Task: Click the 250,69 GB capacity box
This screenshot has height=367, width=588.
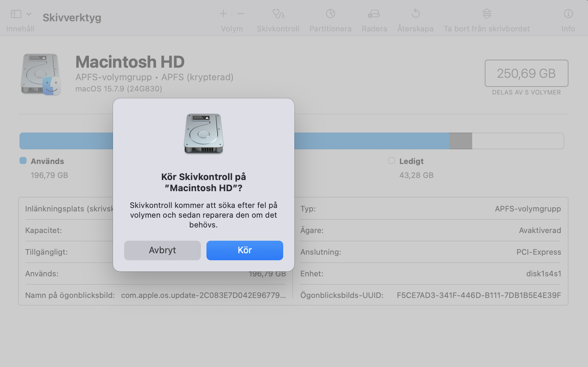Action: pyautogui.click(x=526, y=73)
